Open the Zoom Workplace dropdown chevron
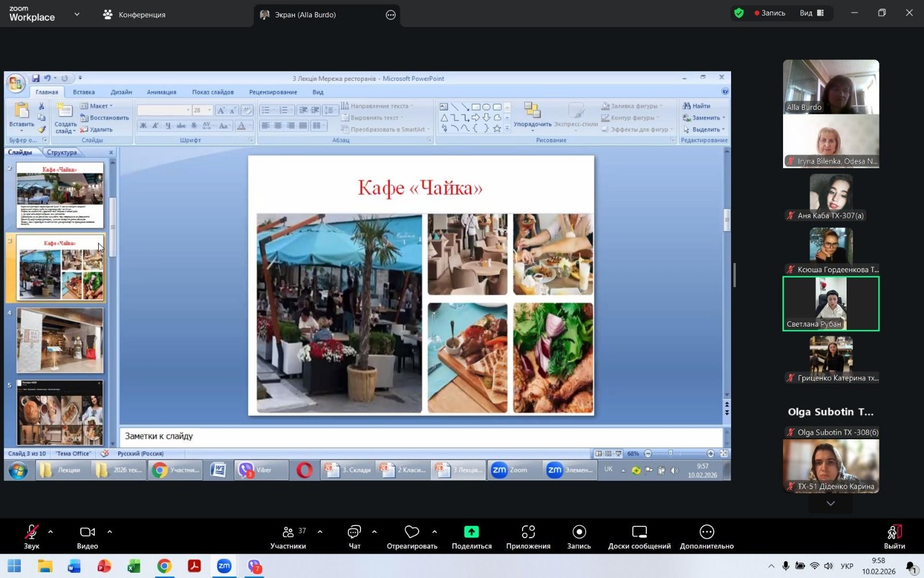 point(77,14)
